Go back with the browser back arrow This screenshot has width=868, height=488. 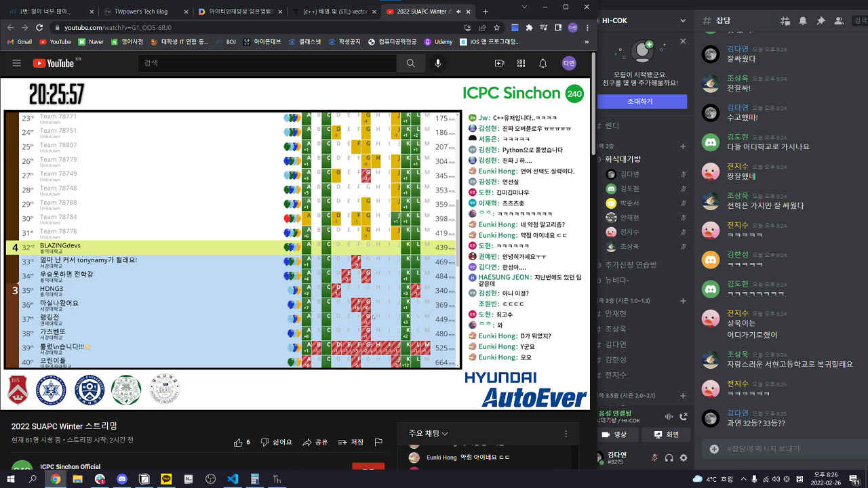tap(9, 28)
